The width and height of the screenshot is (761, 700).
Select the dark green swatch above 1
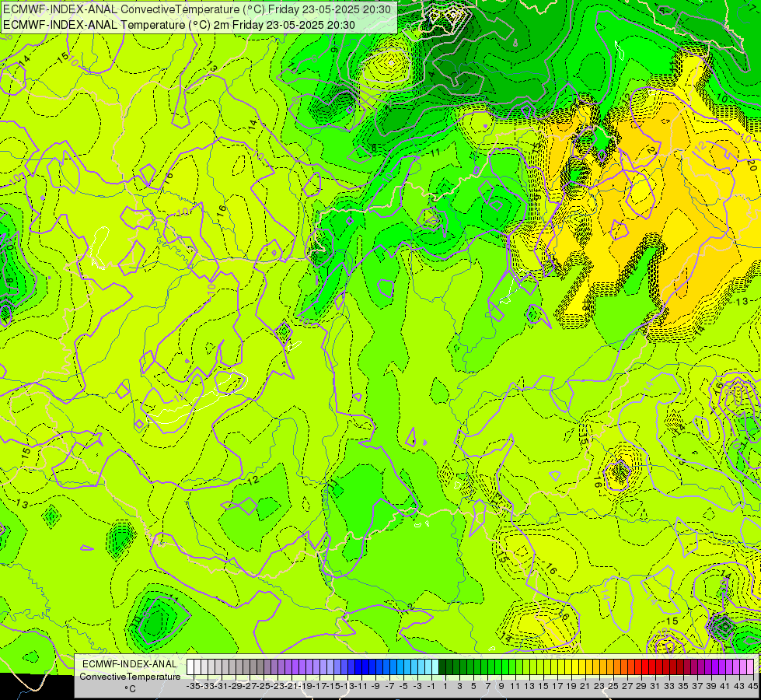tap(442, 667)
